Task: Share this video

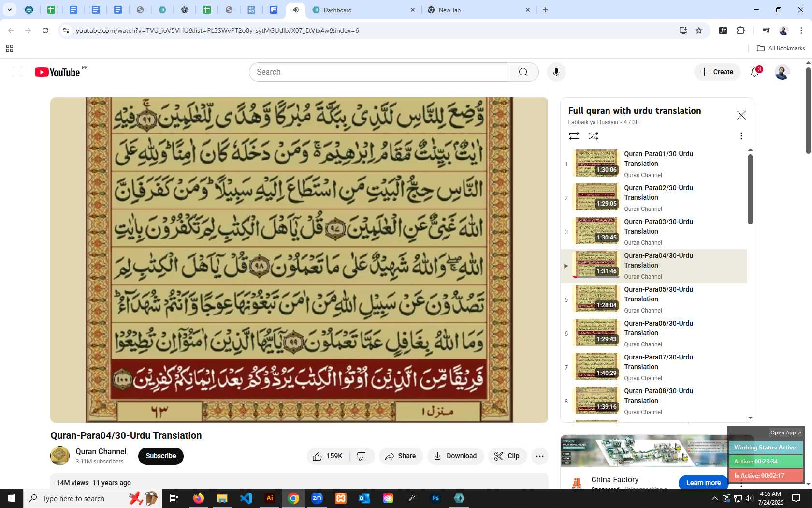Action: click(x=401, y=456)
